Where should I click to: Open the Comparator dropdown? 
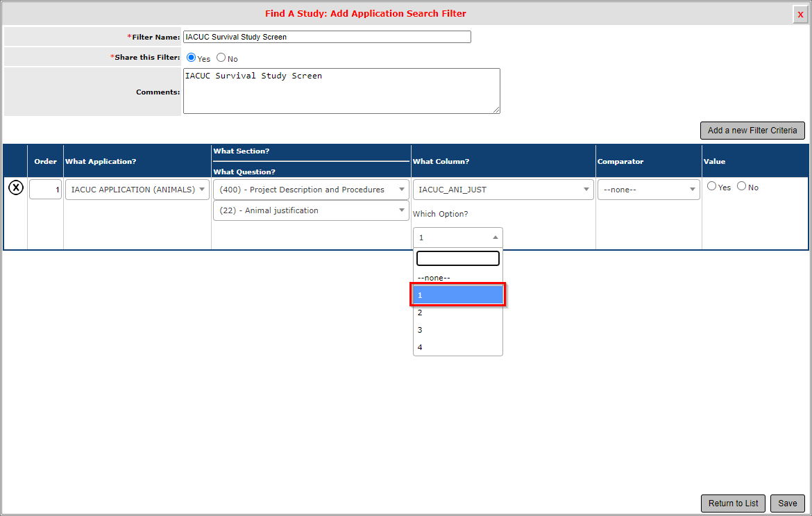[x=648, y=190]
